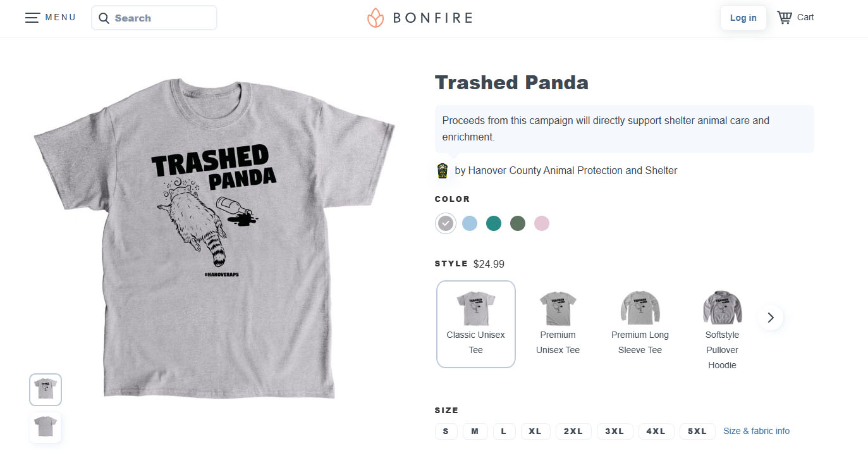Click the Hanover County shelter badge icon
The width and height of the screenshot is (868, 453).
point(443,171)
